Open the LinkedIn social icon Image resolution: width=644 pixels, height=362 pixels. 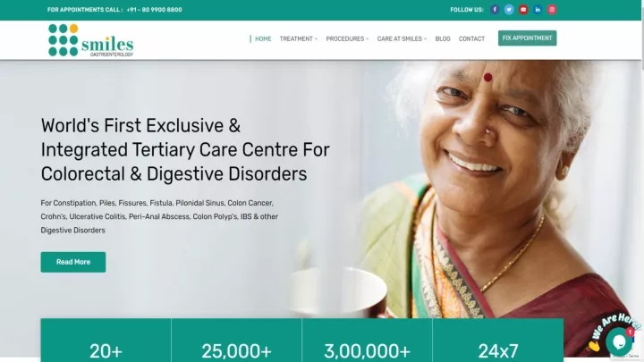tap(538, 10)
